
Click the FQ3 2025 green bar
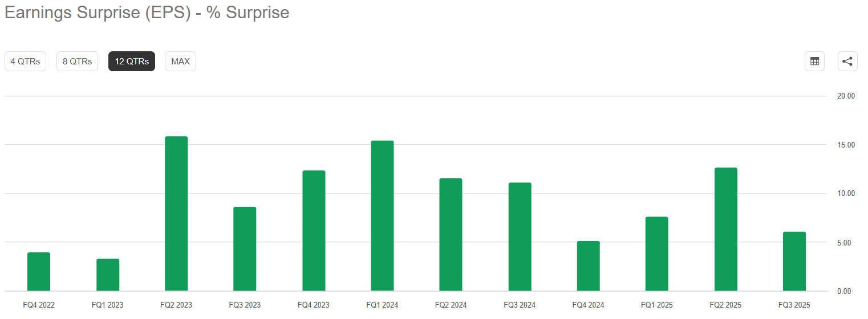click(x=794, y=261)
